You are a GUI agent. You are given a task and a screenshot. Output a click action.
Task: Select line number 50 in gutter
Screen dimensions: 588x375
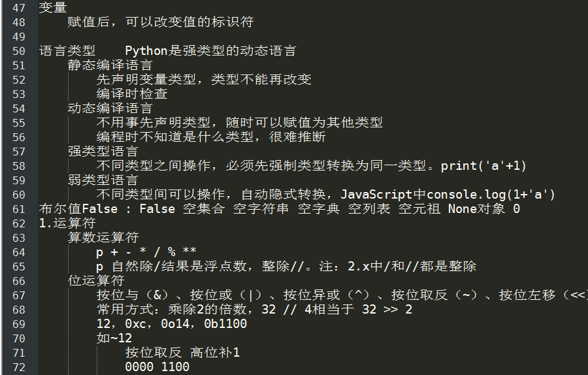point(19,51)
